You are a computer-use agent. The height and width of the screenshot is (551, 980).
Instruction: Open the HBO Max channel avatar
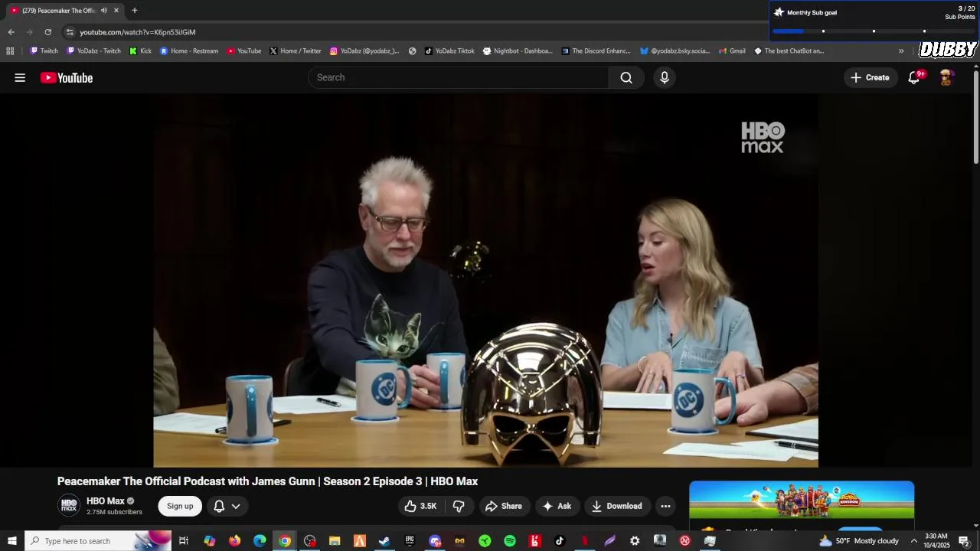click(x=69, y=505)
